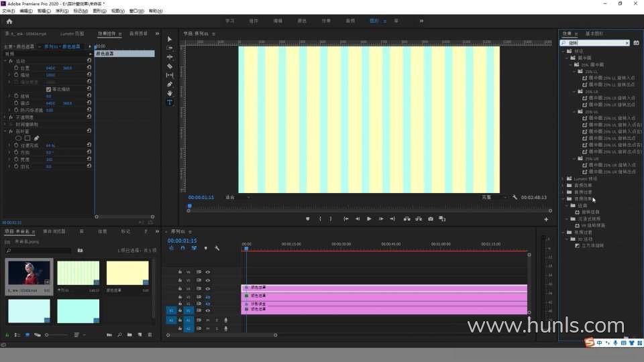
Task: Select the Hand tool
Action: click(170, 93)
